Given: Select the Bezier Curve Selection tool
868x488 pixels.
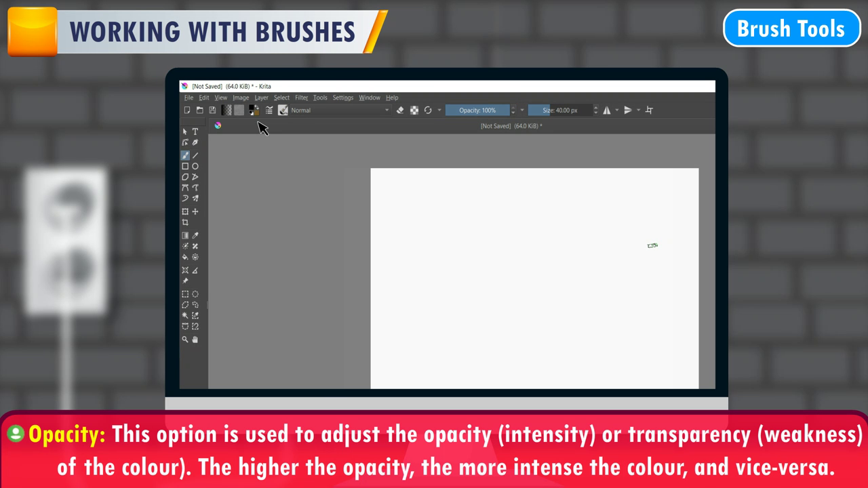Looking at the screenshot, I should tap(184, 327).
